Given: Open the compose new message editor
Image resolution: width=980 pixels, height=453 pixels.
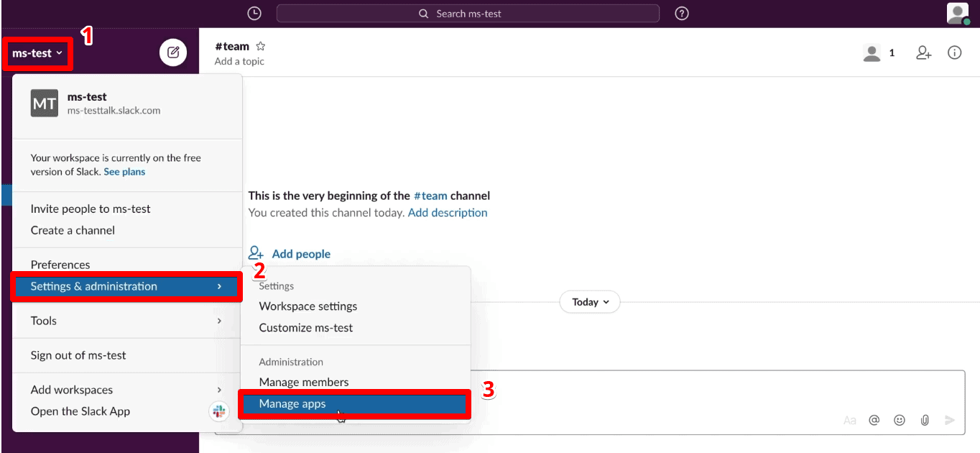Looking at the screenshot, I should (x=172, y=52).
